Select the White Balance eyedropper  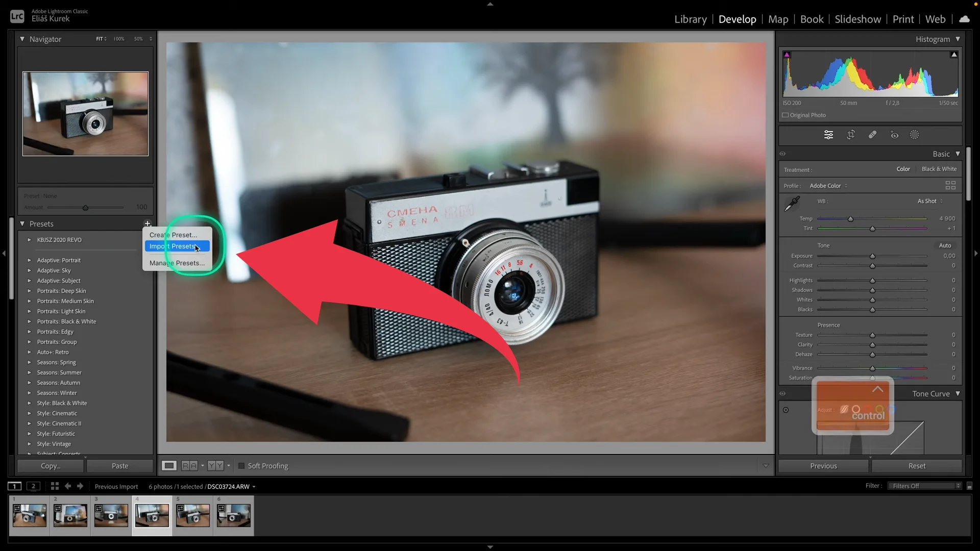(792, 203)
